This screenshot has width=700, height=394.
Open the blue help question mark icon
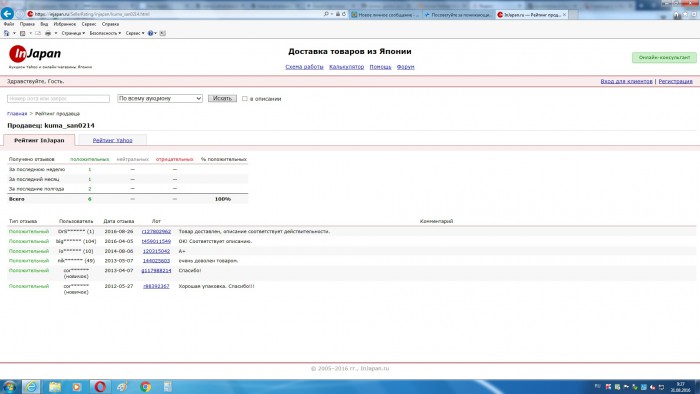[150, 33]
